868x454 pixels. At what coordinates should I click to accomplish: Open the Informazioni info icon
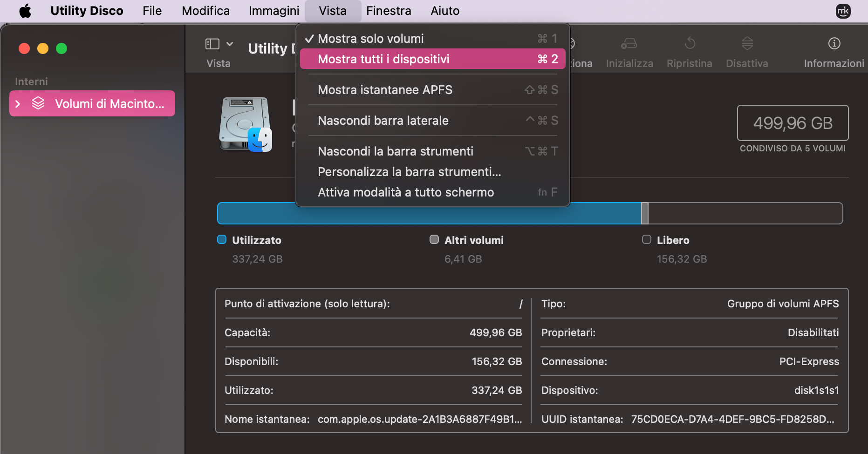tap(834, 44)
